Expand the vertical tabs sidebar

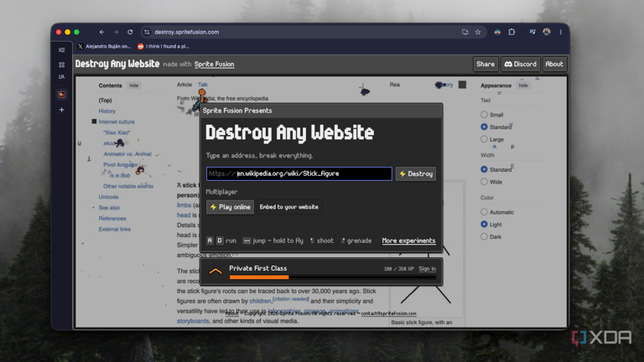(61, 50)
